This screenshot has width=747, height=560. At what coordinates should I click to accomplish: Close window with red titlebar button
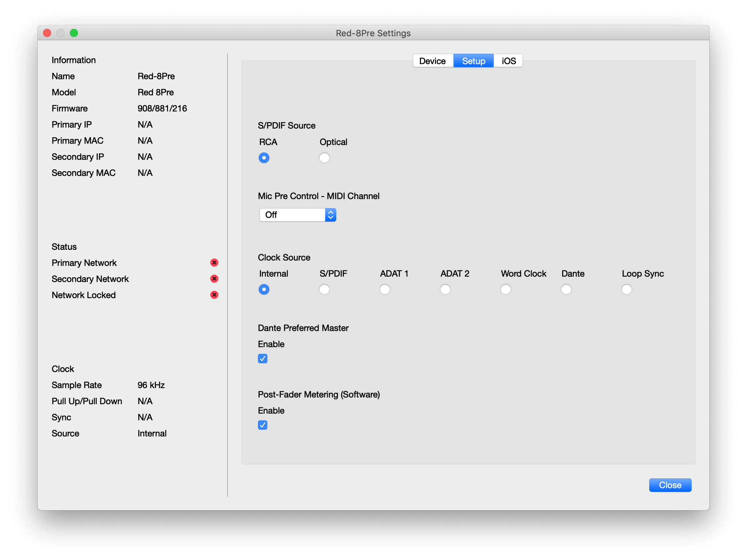[x=47, y=33]
